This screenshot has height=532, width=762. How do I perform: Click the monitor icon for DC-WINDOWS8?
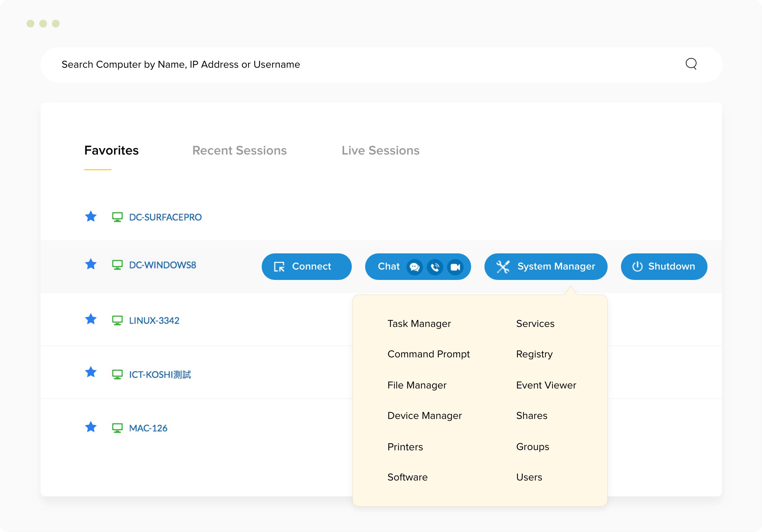click(x=117, y=265)
